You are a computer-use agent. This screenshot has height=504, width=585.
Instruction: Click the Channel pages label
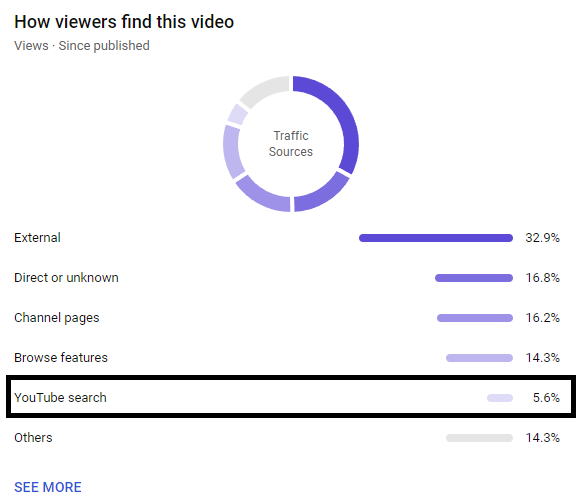point(57,318)
